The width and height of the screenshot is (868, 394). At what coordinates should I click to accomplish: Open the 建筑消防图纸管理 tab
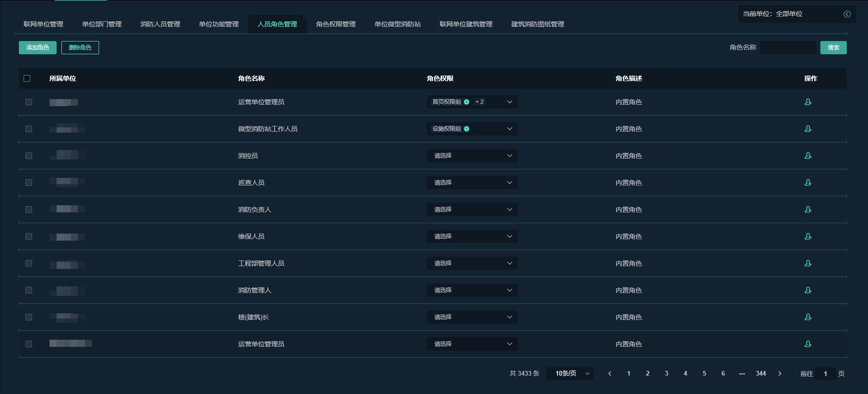(x=538, y=24)
